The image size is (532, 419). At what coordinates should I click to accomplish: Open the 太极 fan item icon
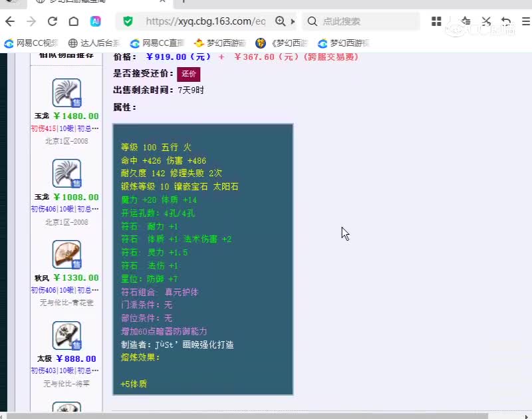(x=67, y=336)
